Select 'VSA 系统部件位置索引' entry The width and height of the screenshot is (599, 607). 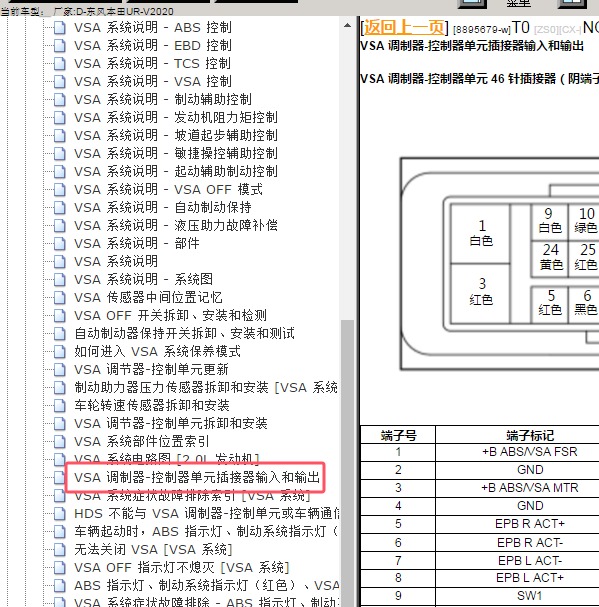click(x=142, y=441)
